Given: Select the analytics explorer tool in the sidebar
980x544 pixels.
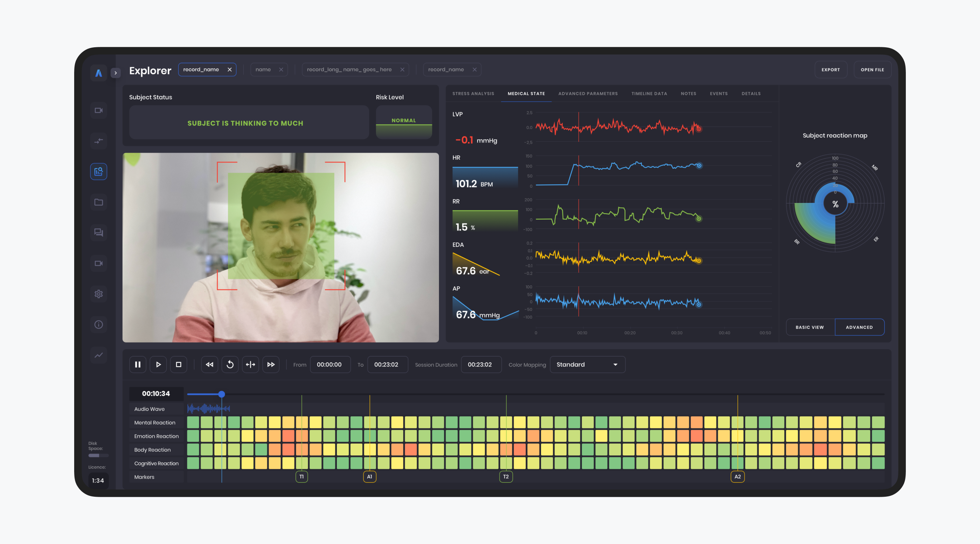Looking at the screenshot, I should pyautogui.click(x=99, y=171).
